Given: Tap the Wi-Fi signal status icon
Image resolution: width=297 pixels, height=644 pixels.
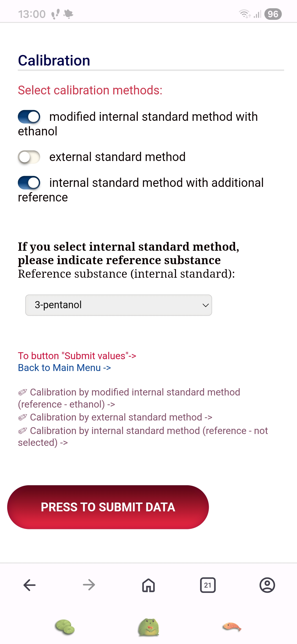Looking at the screenshot, I should [x=244, y=14].
